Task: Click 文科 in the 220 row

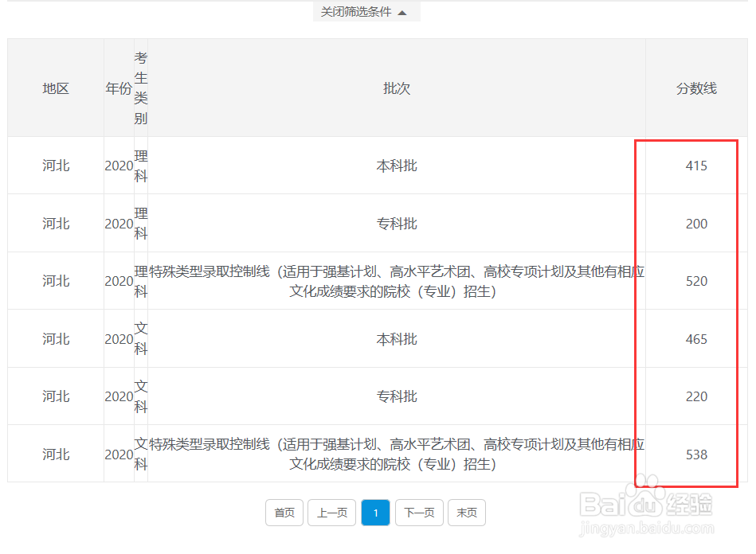Action: 141,396
